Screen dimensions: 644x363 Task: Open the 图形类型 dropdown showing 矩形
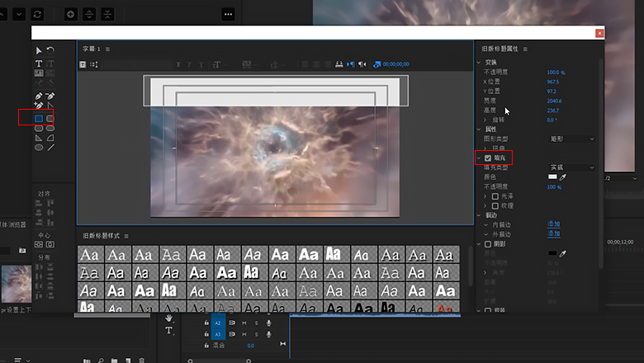tap(571, 139)
